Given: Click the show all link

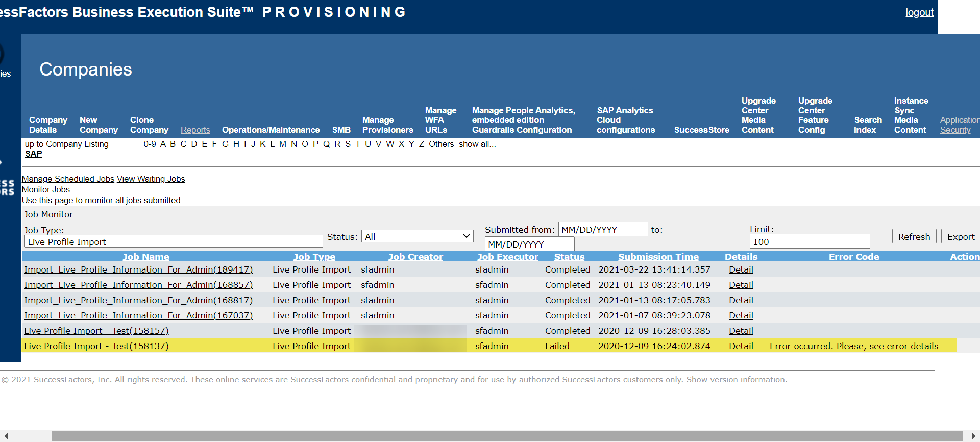Looking at the screenshot, I should [477, 144].
